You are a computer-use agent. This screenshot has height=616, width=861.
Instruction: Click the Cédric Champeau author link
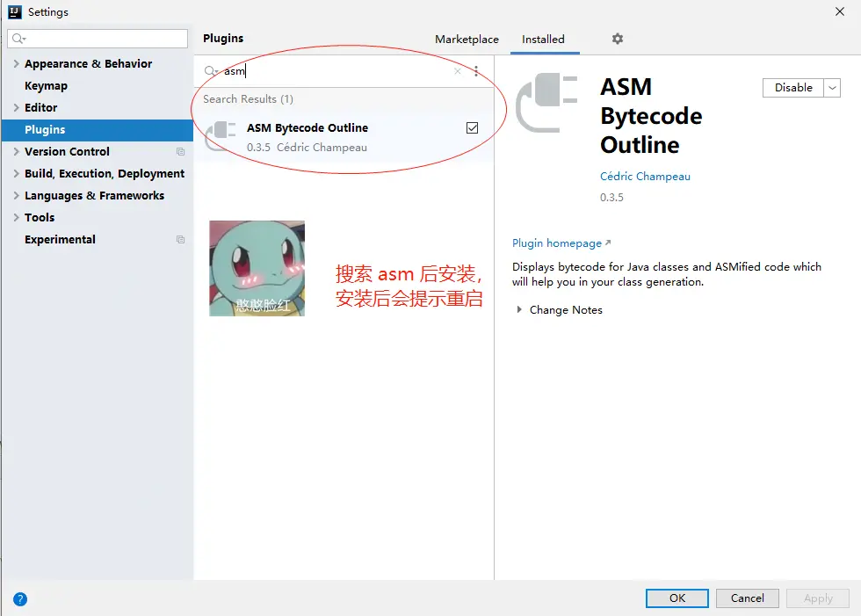click(645, 176)
